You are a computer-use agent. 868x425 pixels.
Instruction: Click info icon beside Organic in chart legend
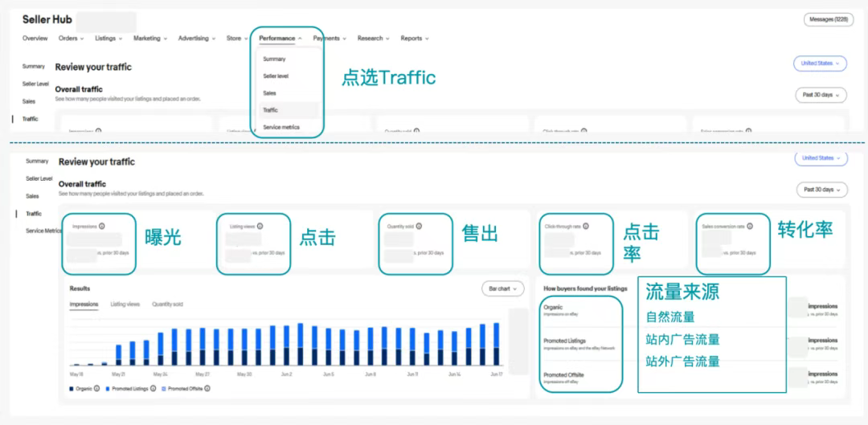point(97,389)
